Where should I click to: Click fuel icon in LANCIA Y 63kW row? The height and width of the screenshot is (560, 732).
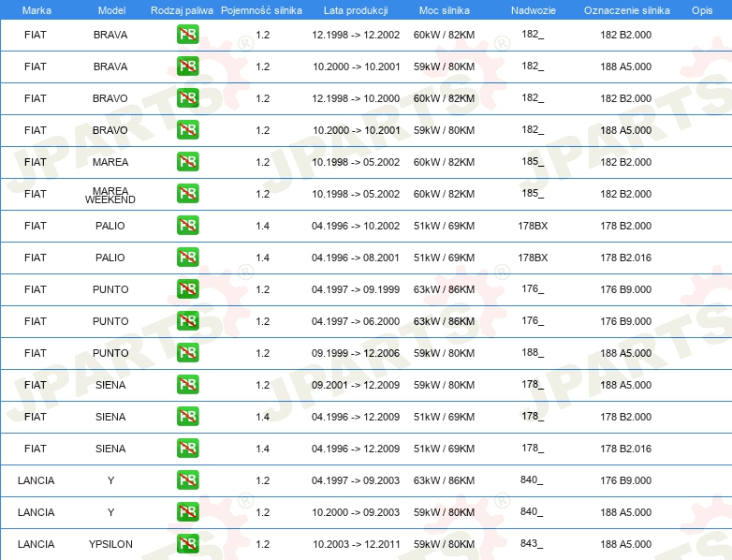[x=187, y=480]
